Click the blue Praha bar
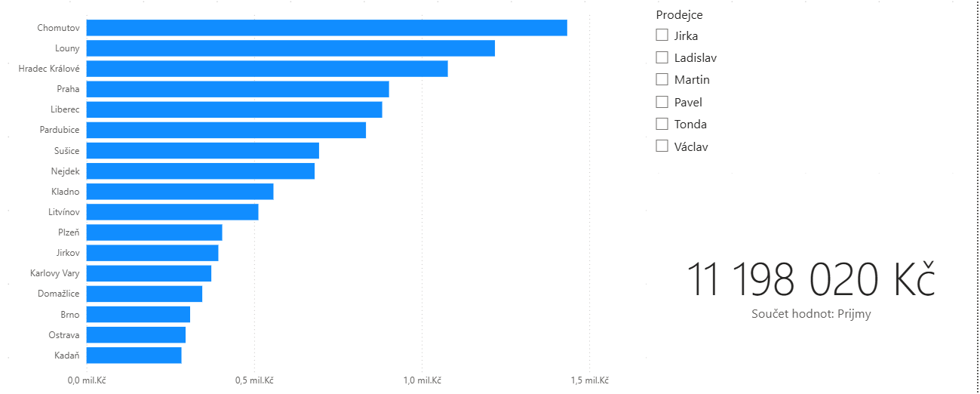Viewport: 980px width, 394px height. (x=238, y=89)
